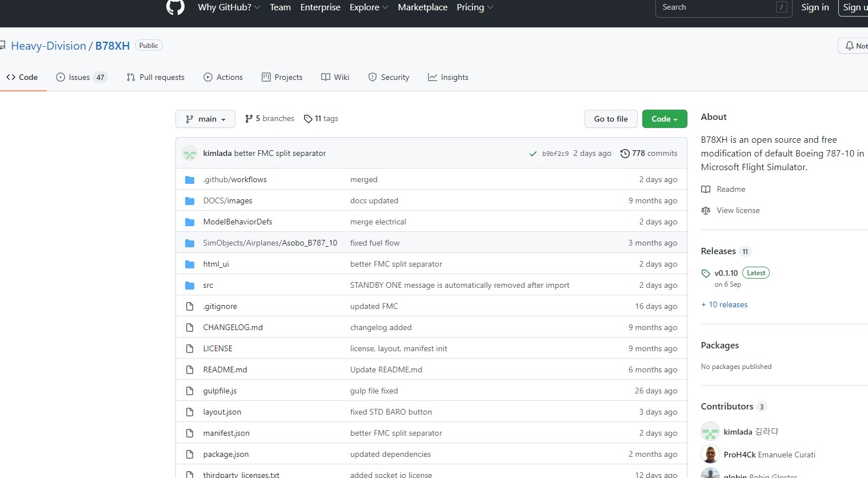Open the v0.1.10 release link
The width and height of the screenshot is (868, 478).
726,274
